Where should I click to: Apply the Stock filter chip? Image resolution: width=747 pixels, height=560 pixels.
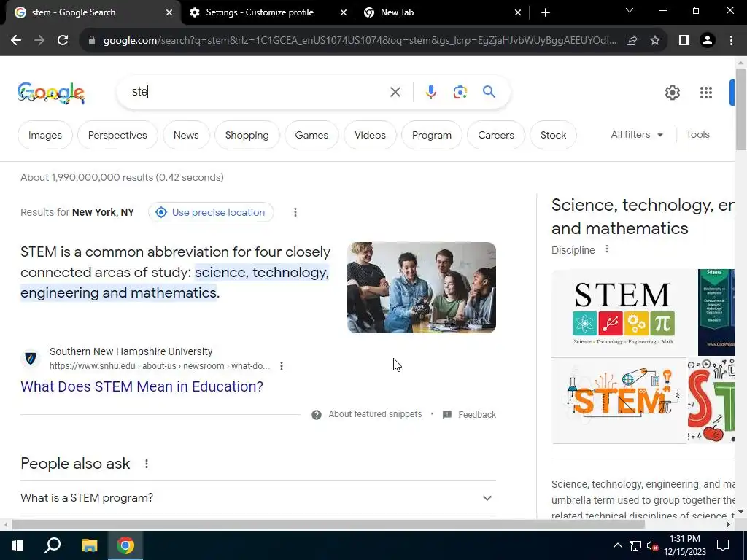coord(553,135)
